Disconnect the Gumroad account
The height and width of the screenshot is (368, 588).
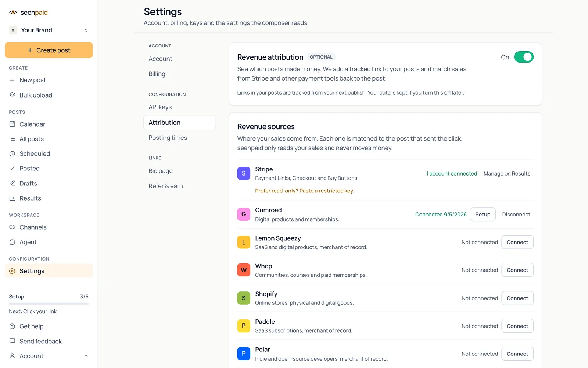(516, 215)
